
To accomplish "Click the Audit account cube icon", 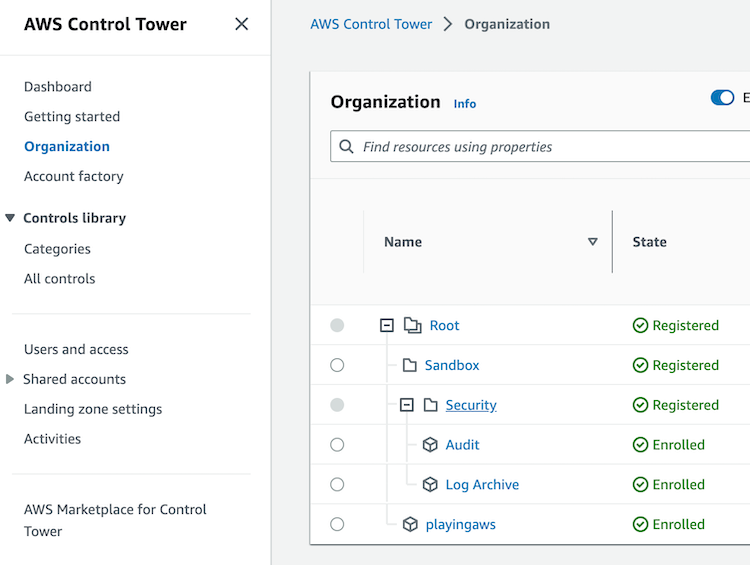I will coord(430,445).
